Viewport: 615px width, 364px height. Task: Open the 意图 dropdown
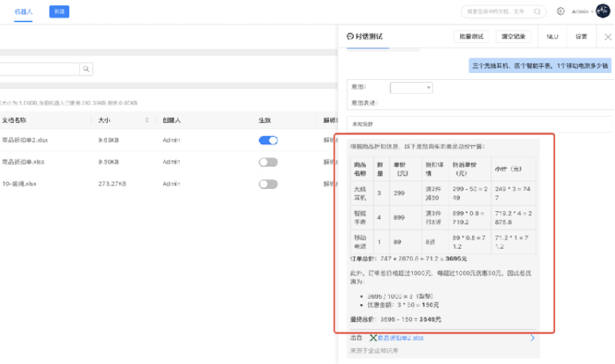[411, 88]
